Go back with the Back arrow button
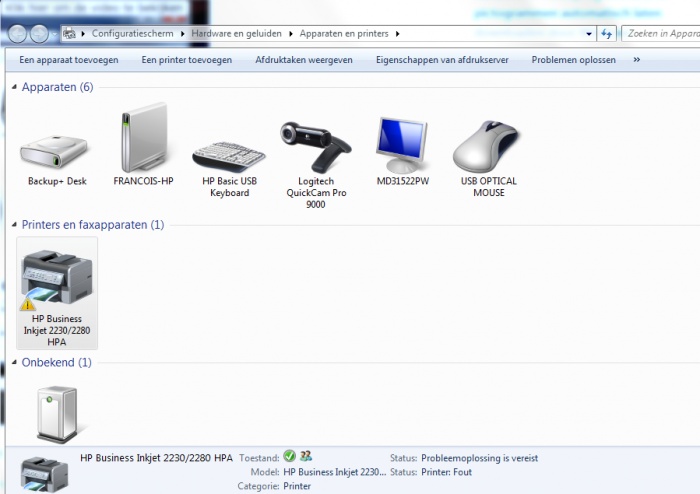The width and height of the screenshot is (700, 494). (x=17, y=33)
